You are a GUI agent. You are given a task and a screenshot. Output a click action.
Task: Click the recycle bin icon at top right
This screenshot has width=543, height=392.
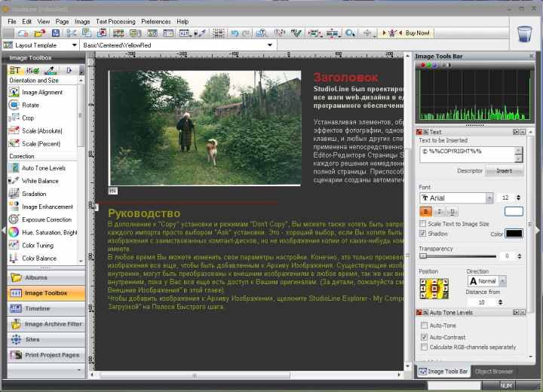pyautogui.click(x=525, y=34)
